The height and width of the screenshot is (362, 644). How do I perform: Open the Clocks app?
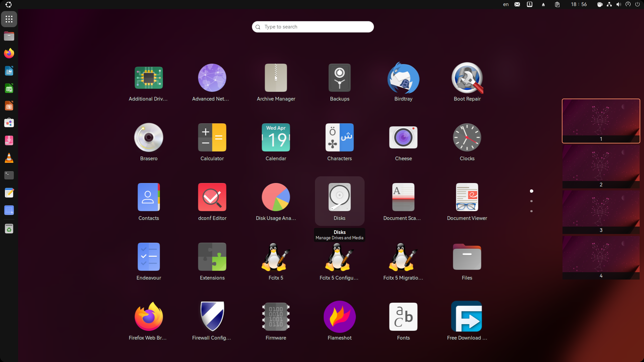coord(467,142)
